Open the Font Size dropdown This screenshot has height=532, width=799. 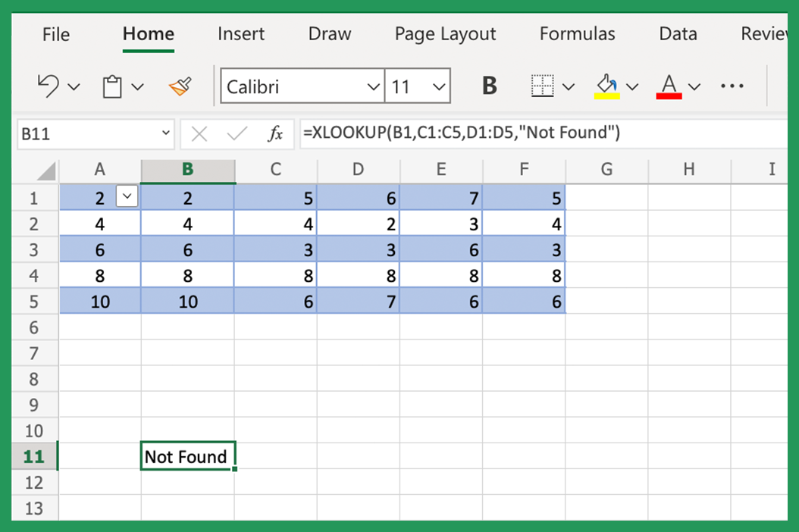click(437, 86)
